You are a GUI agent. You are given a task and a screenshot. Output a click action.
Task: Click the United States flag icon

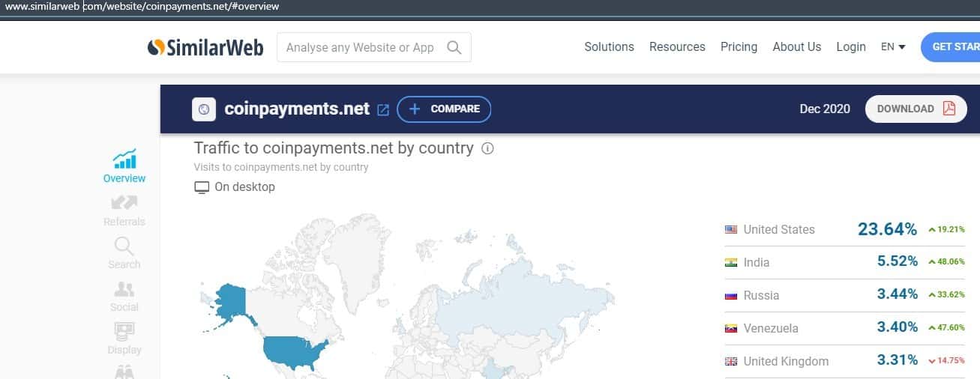click(731, 230)
